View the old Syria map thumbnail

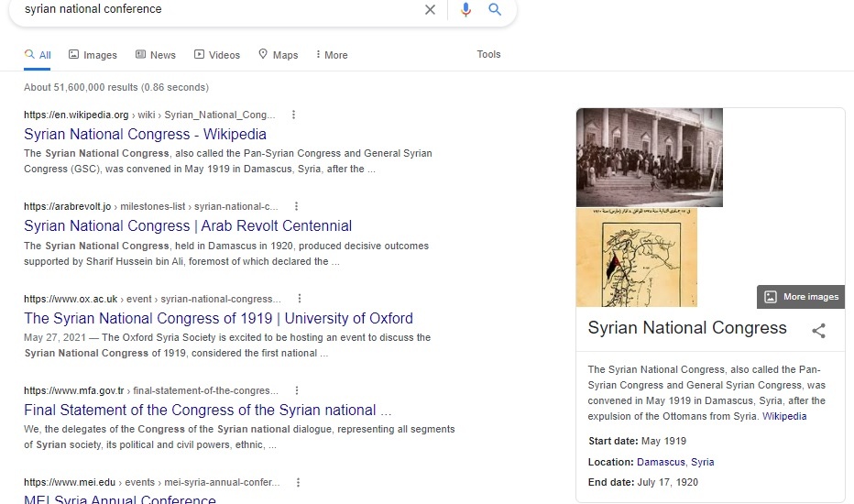(637, 257)
